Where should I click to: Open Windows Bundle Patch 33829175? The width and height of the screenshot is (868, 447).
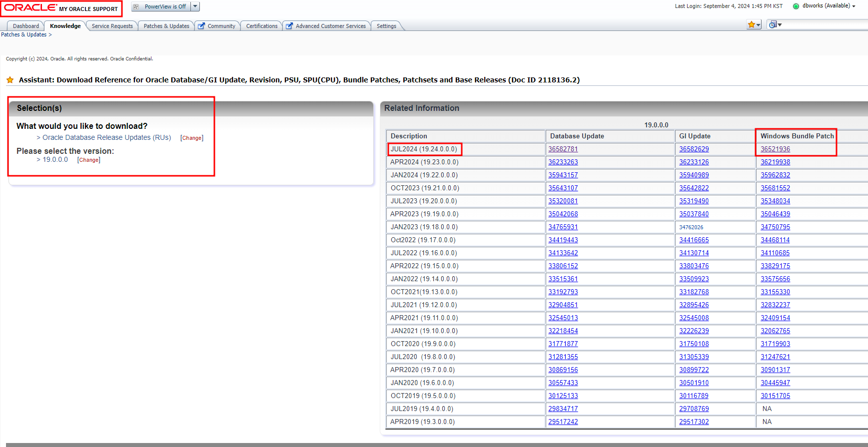tap(775, 266)
